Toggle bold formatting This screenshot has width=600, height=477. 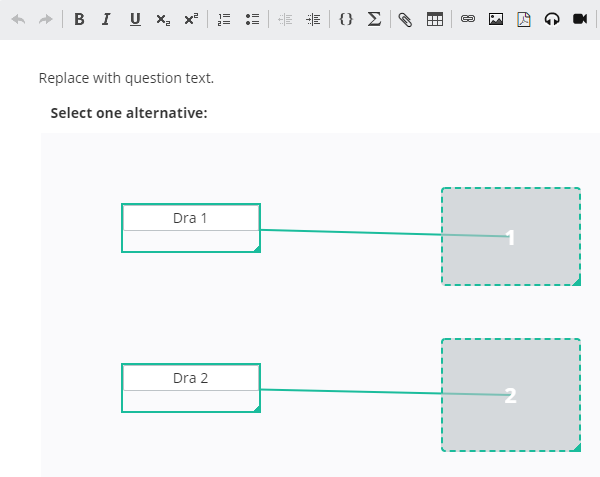tap(79, 19)
